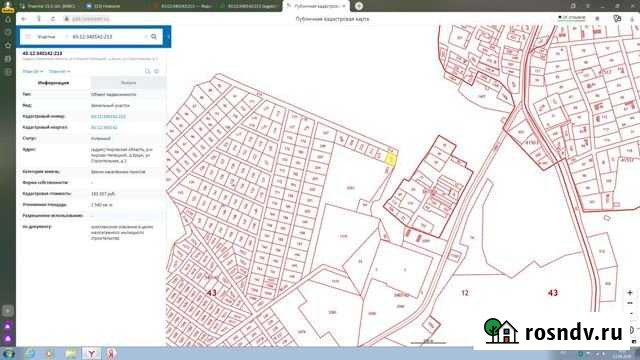The height and width of the screenshot is (360, 640).
Task: Zoom in the map with plus button
Action: (630, 293)
